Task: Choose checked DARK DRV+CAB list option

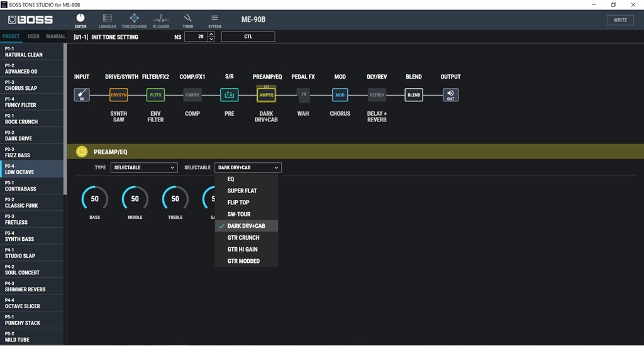Action: click(247, 226)
